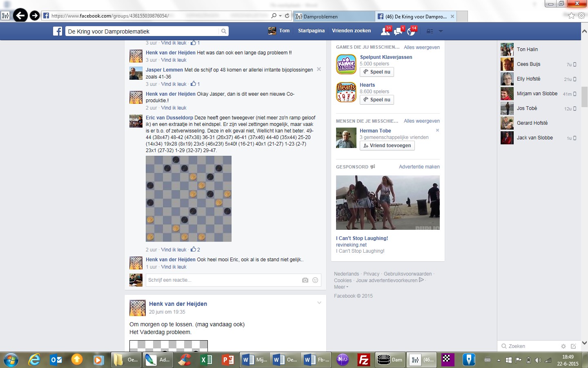
Task: Open the messages icon in Facebook header
Action: coord(398,31)
